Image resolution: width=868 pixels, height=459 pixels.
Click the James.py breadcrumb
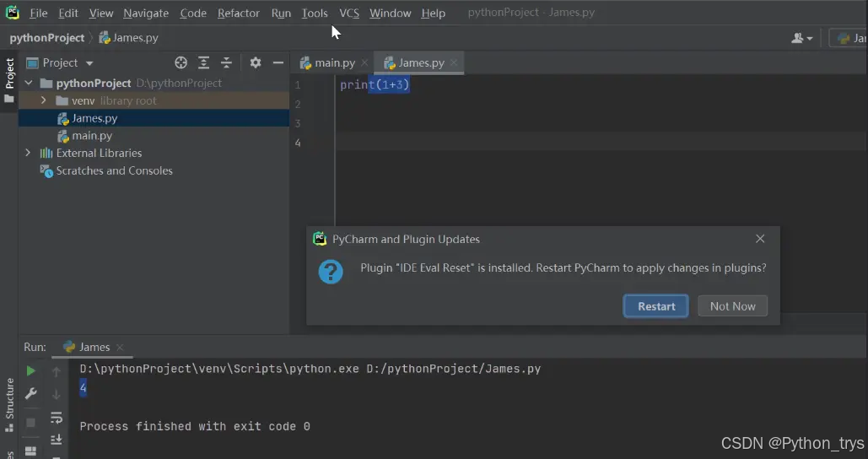click(x=128, y=38)
